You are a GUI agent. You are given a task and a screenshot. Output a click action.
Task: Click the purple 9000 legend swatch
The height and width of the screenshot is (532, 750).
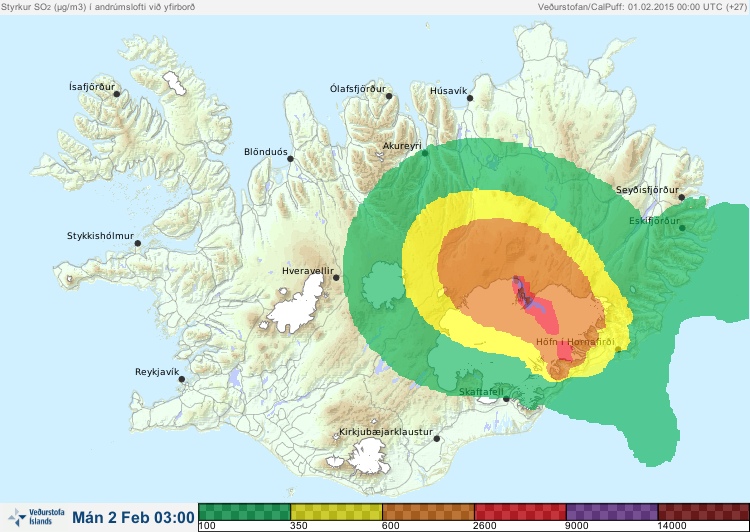click(612, 512)
